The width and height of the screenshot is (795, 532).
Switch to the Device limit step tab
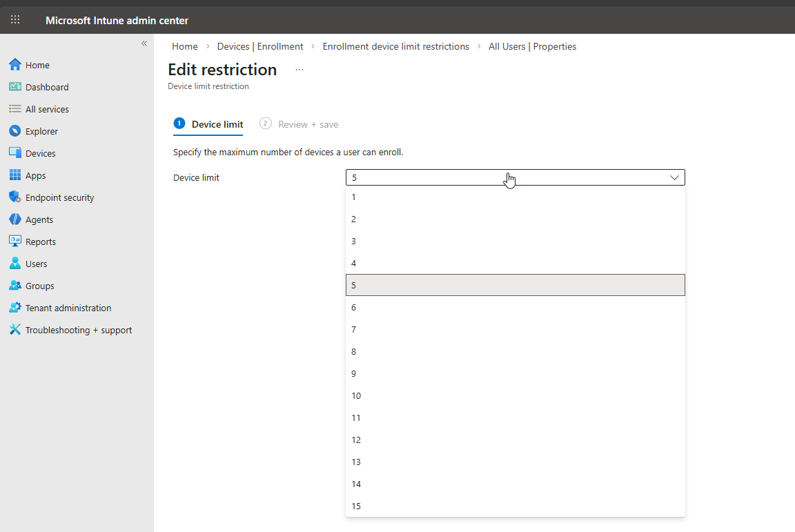[x=208, y=124]
